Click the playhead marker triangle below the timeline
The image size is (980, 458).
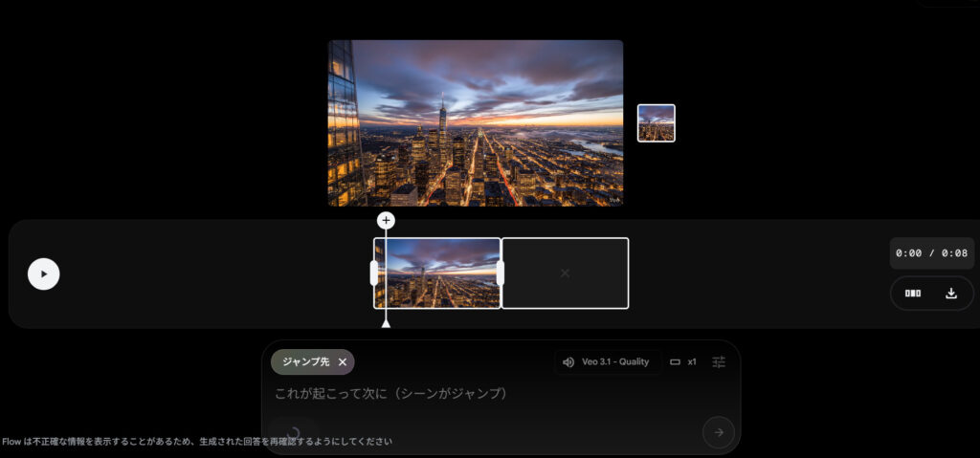[386, 323]
